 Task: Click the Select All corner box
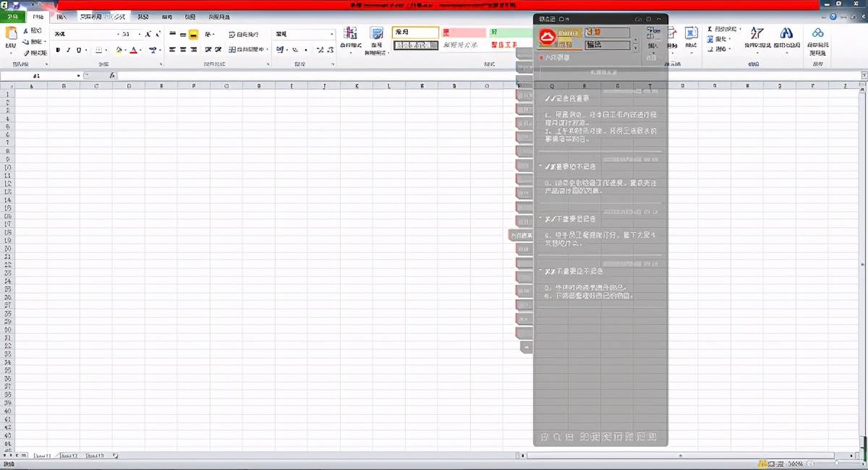7,85
